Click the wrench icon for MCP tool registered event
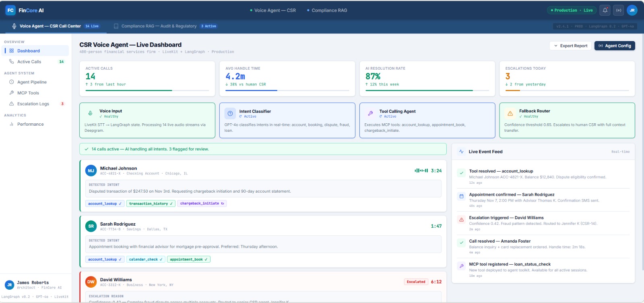This screenshot has height=303, width=644. 461,266
